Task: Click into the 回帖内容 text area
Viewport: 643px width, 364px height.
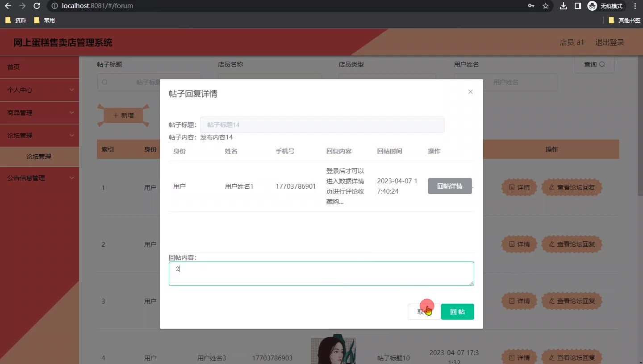Action: coord(321,273)
